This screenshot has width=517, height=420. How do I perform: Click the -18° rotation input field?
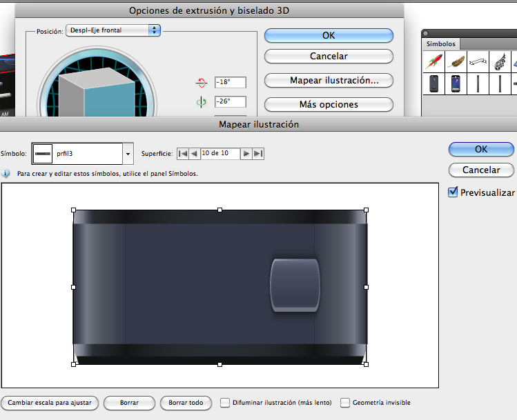coord(230,82)
